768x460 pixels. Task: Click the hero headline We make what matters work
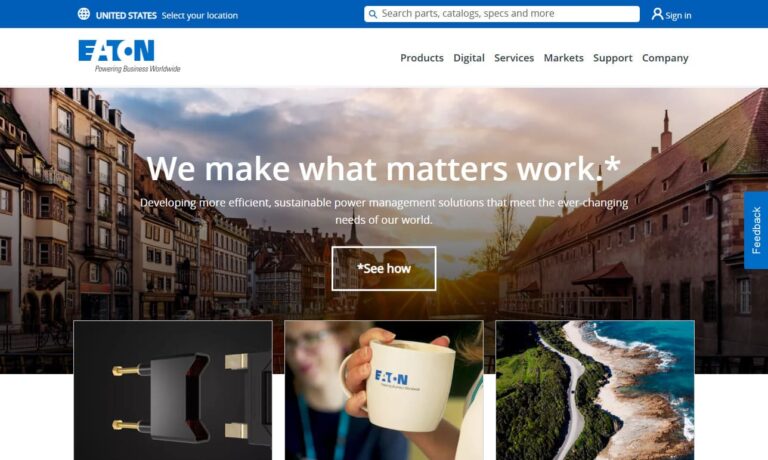pyautogui.click(x=384, y=168)
